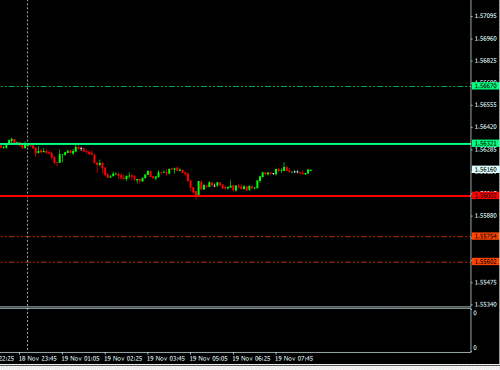The height and width of the screenshot is (370, 500).
Task: Select the upper orange dashed line at 1.55764
Action: 235,237
